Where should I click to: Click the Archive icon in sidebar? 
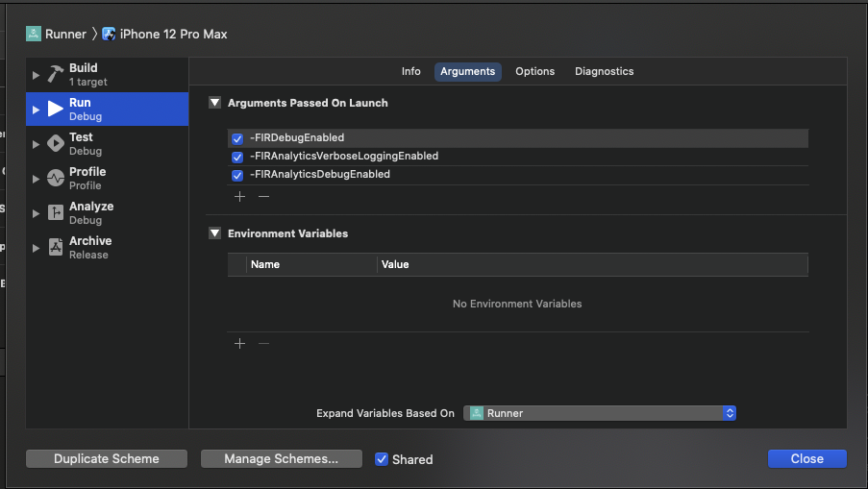56,247
